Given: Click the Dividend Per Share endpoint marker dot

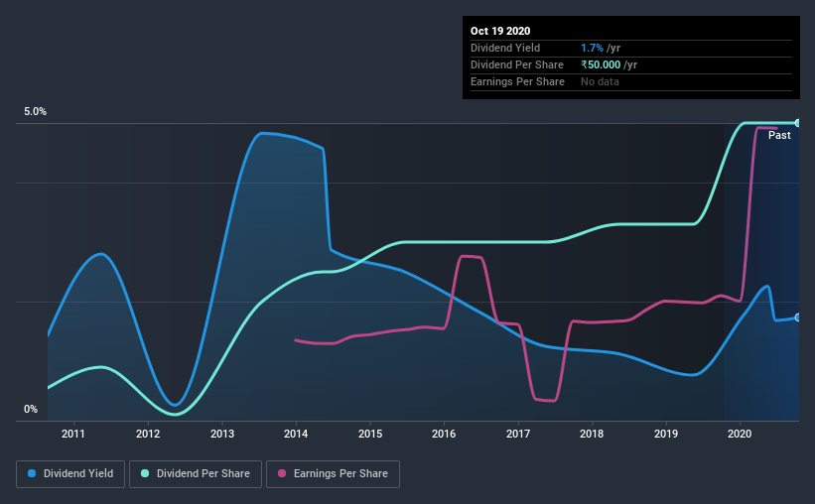Looking at the screenshot, I should (798, 123).
